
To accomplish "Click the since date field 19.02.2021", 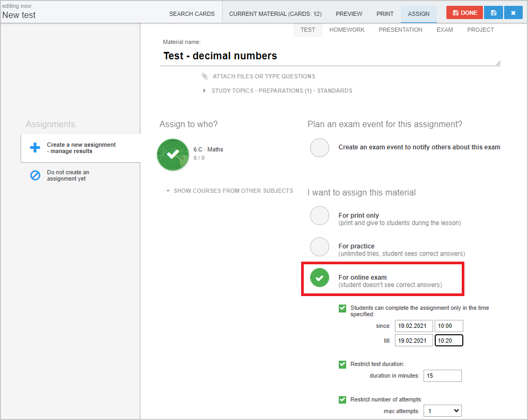I will [x=414, y=326].
